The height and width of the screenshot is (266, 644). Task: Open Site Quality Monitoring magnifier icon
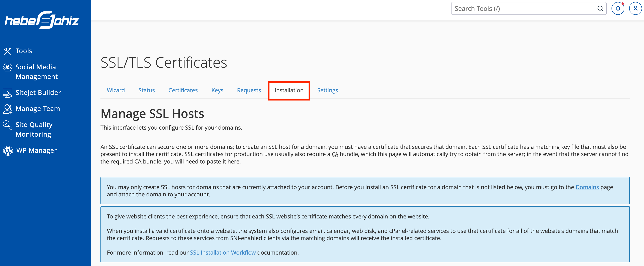click(7, 125)
